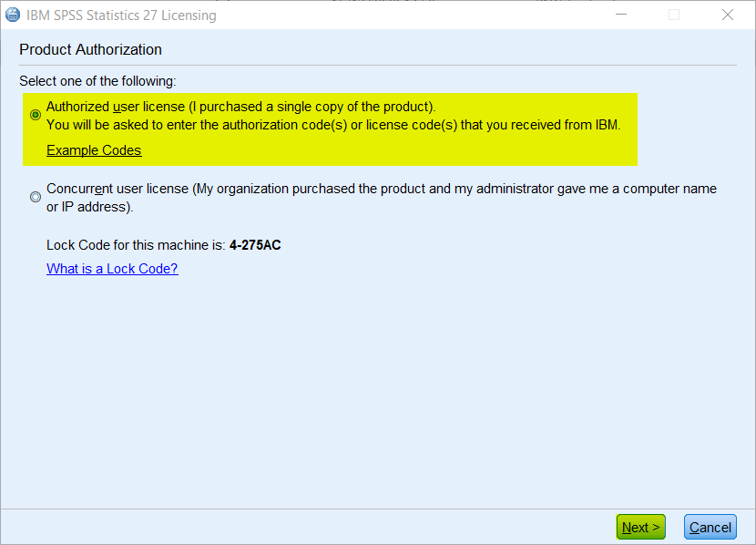Image resolution: width=756 pixels, height=545 pixels.
Task: Click the 'Lock Code for this machine is:' label
Action: (x=136, y=245)
